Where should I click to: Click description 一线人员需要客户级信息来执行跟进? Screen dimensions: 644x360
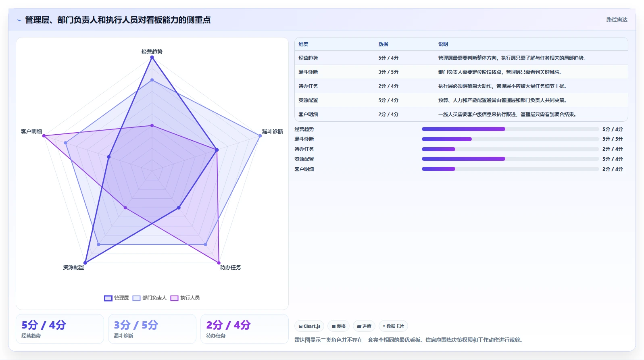pos(508,114)
